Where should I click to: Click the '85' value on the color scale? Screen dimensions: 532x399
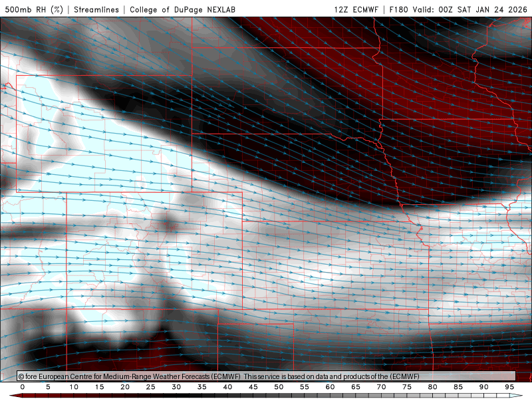(458, 387)
